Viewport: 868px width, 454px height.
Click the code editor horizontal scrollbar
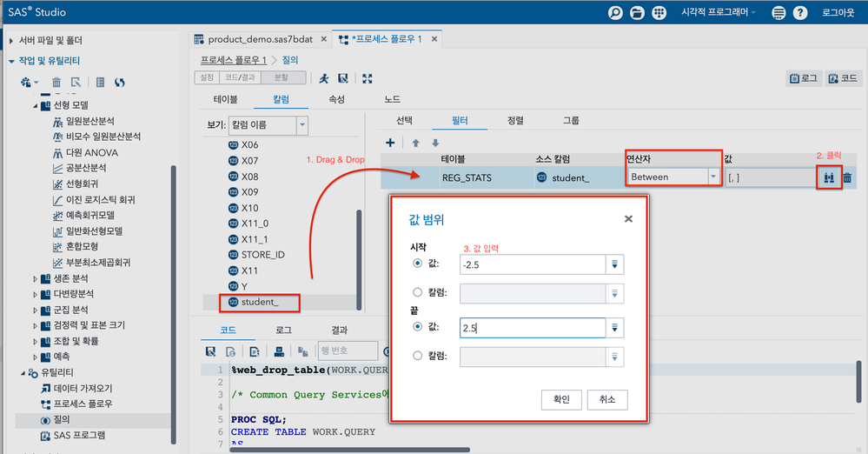pyautogui.click(x=350, y=450)
